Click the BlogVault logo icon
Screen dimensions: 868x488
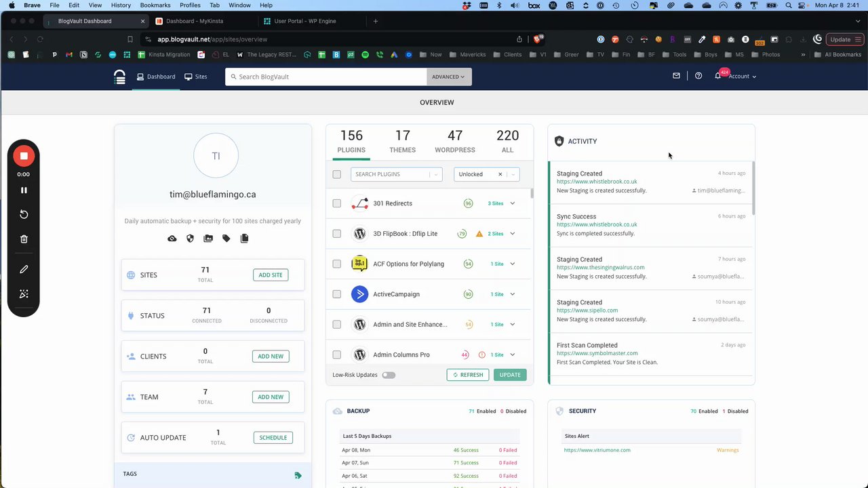point(120,77)
